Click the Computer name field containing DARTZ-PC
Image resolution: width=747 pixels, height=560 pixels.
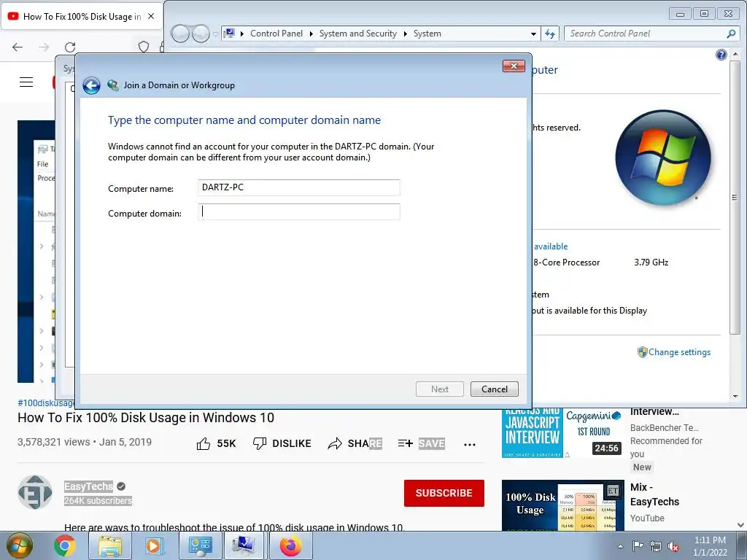pyautogui.click(x=298, y=187)
